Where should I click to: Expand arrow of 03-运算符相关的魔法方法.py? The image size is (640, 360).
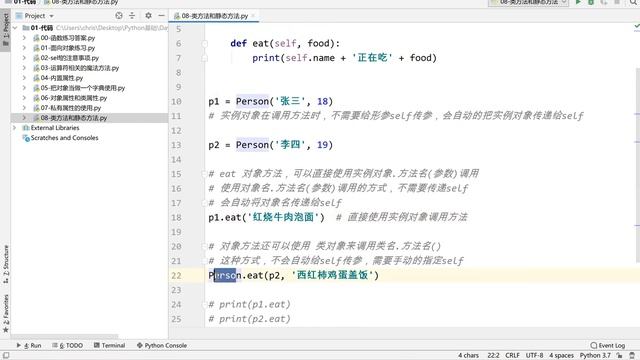[x=24, y=68]
